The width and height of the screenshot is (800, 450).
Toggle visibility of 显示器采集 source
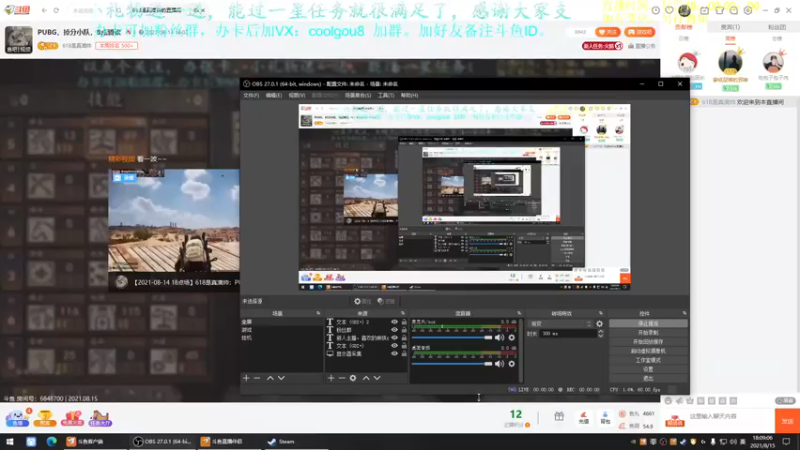[x=394, y=354]
